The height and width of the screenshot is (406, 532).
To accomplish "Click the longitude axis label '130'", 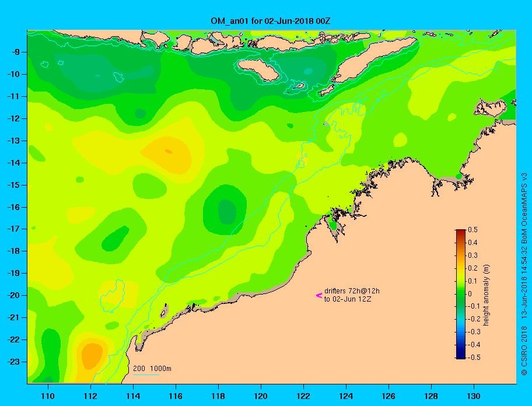I will [x=474, y=396].
